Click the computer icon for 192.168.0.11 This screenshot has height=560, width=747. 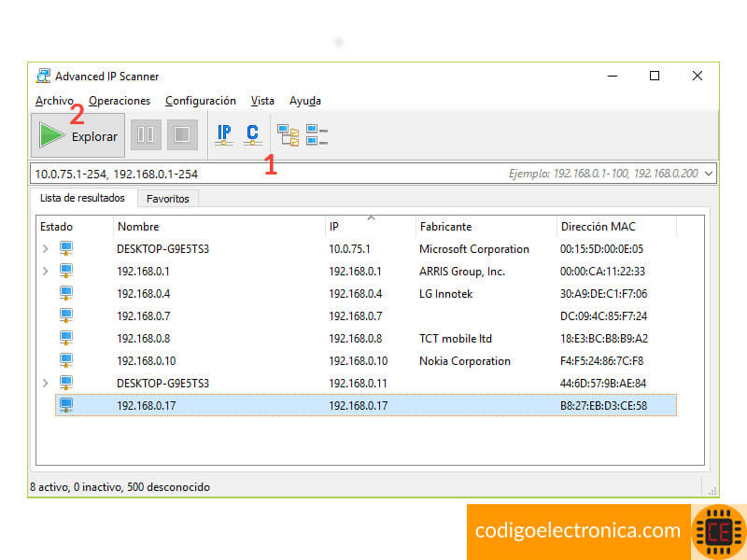66,383
